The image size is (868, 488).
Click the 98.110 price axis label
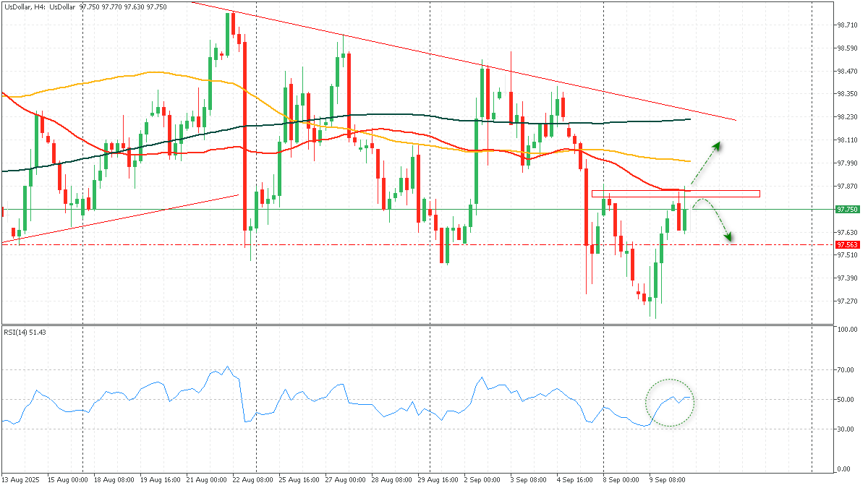tap(846, 140)
